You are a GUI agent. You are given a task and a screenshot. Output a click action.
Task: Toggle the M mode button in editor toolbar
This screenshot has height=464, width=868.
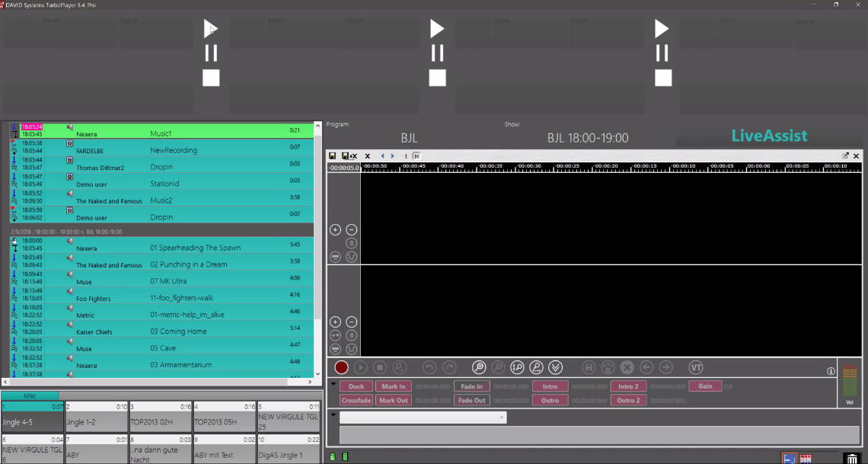coord(416,156)
